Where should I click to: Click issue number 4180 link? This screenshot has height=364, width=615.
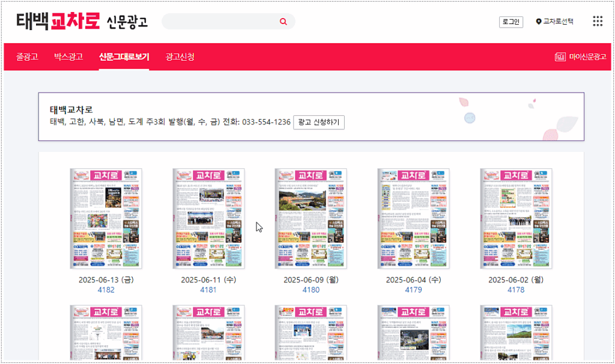click(311, 290)
